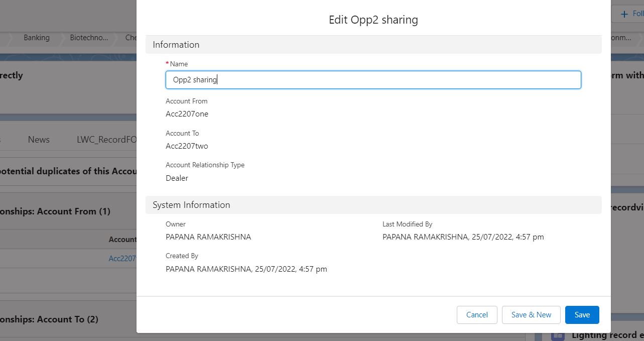Viewport: 644px width, 341px height.
Task: Open the Information section header
Action: pyautogui.click(x=175, y=44)
